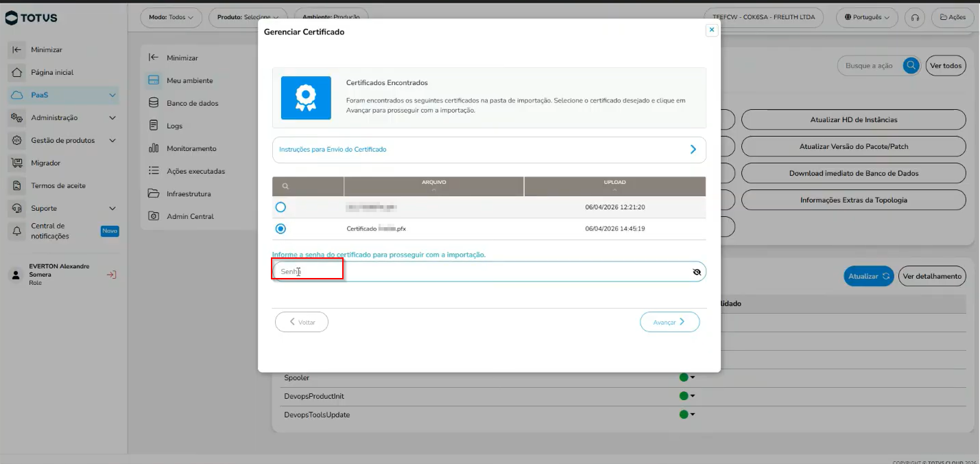Select the first certificate radio button

tap(280, 207)
